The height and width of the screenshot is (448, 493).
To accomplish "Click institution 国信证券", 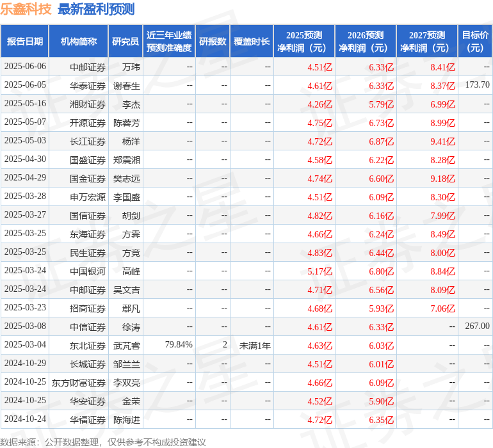I will [x=88, y=216].
